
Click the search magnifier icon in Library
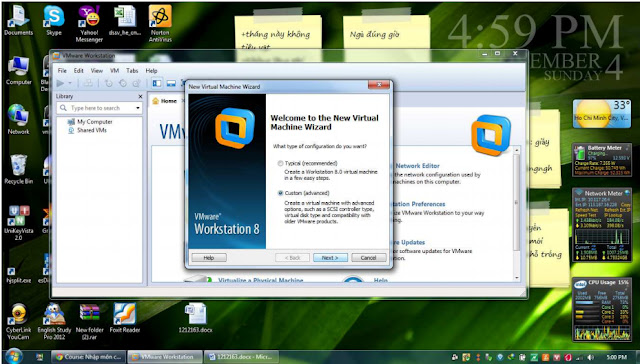click(x=63, y=108)
